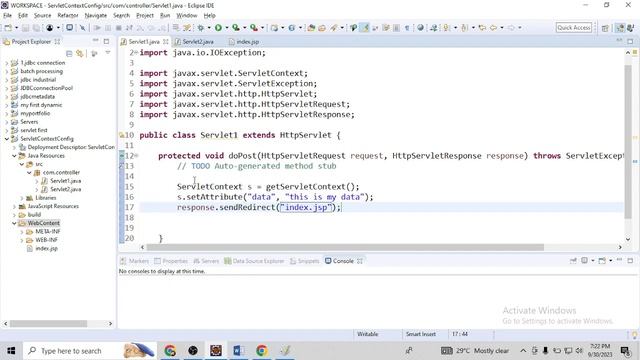
Task: Click the Skip All Breakpoints icon
Action: pos(82,28)
